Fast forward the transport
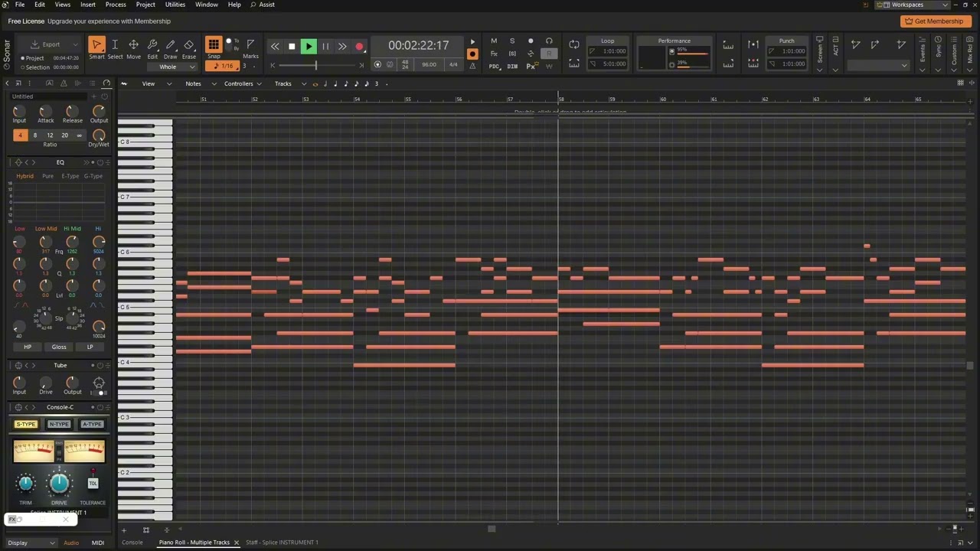 [342, 47]
